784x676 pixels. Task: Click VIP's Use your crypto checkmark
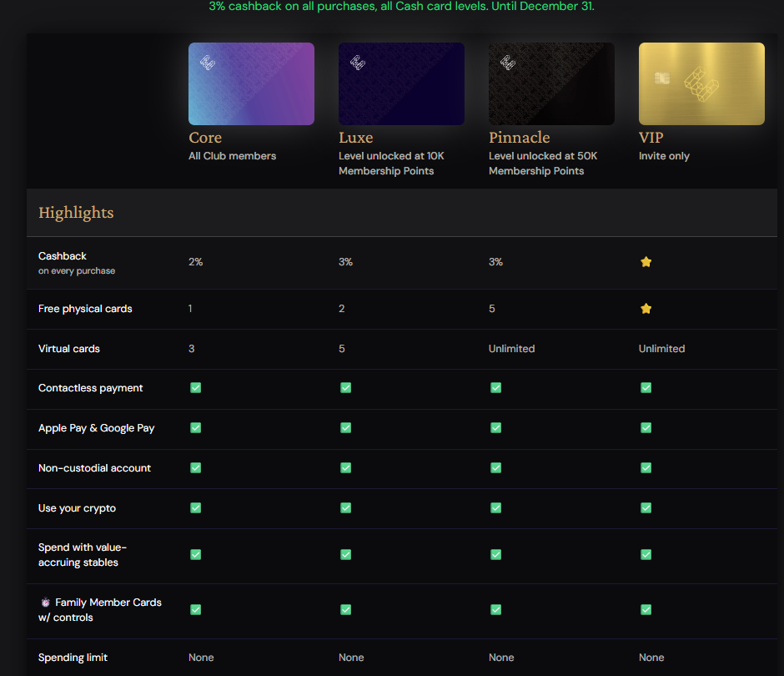coord(646,508)
